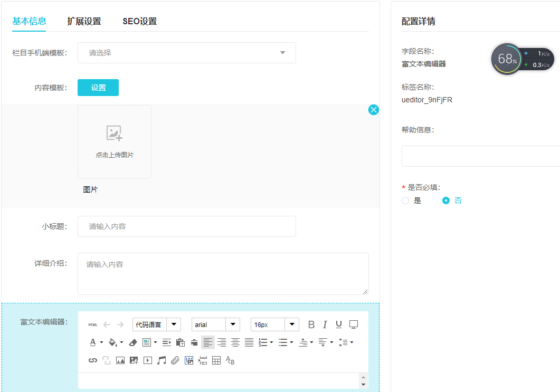
Task: Click the italic formatting icon
Action: coord(325,324)
